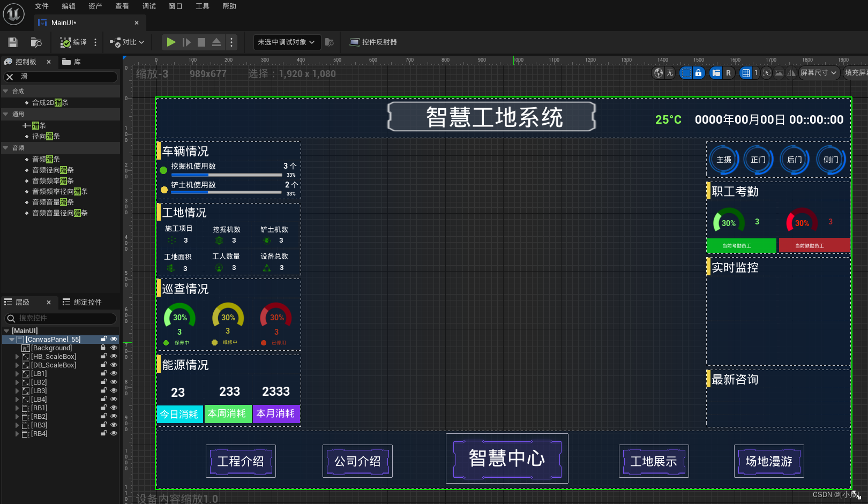The height and width of the screenshot is (504, 868).
Task: Open the 对比 diff dropdown
Action: click(127, 42)
